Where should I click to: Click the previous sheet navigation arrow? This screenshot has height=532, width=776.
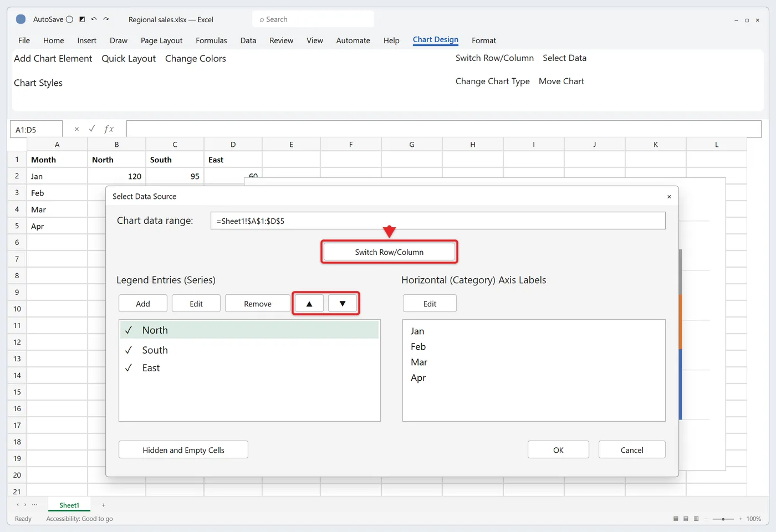coord(18,505)
